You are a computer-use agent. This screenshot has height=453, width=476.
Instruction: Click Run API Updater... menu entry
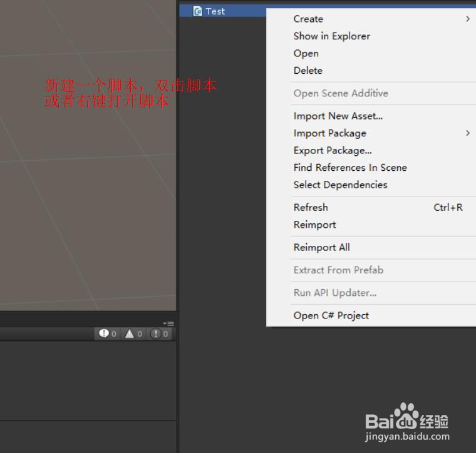pos(371,293)
